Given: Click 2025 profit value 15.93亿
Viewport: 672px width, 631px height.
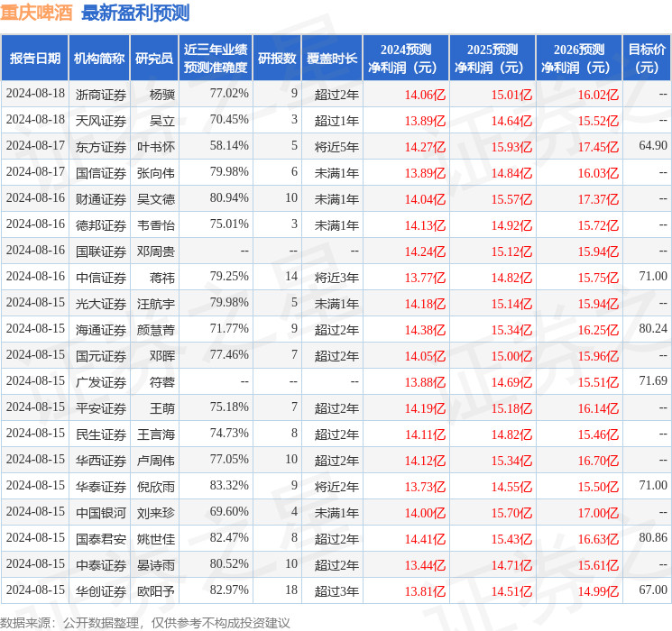Looking at the screenshot, I should [x=511, y=147].
